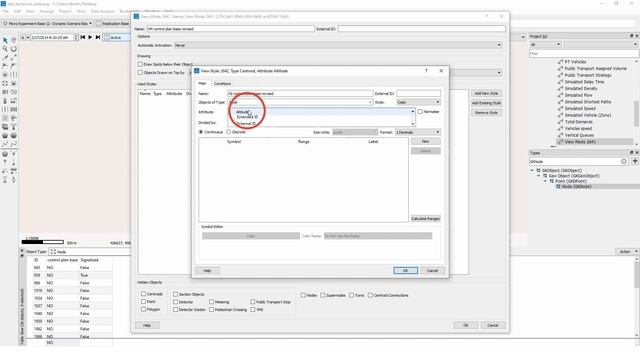Toggle Draw Spots below their Objects
This screenshot has width=640, height=360.
[140, 64]
